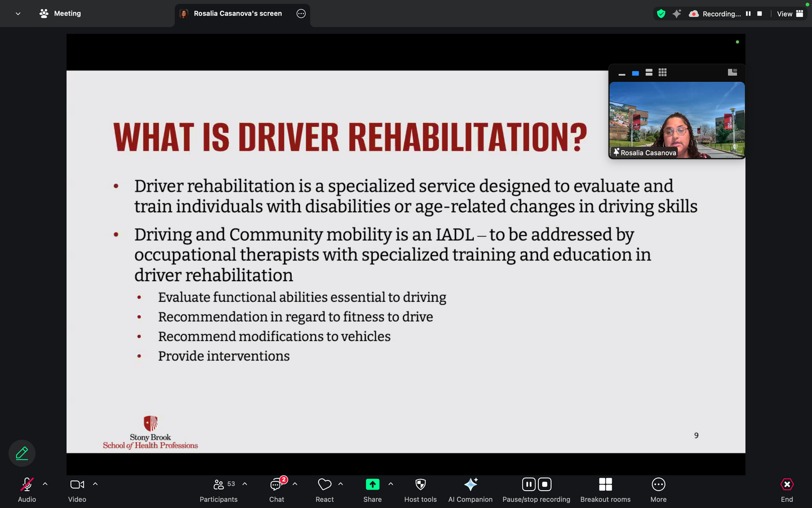Click the Host tools shield icon
The width and height of the screenshot is (812, 508).
420,484
